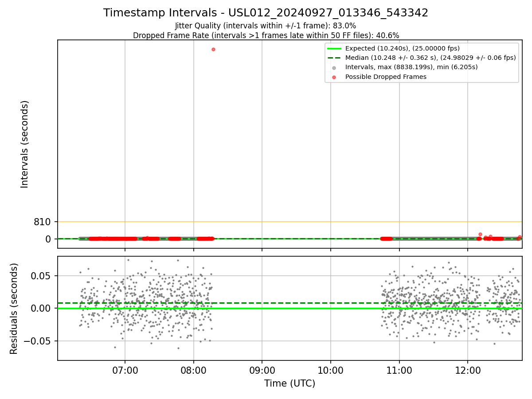Click the '10:00' time tick label
This screenshot has width=532, height=399.
tap(331, 370)
